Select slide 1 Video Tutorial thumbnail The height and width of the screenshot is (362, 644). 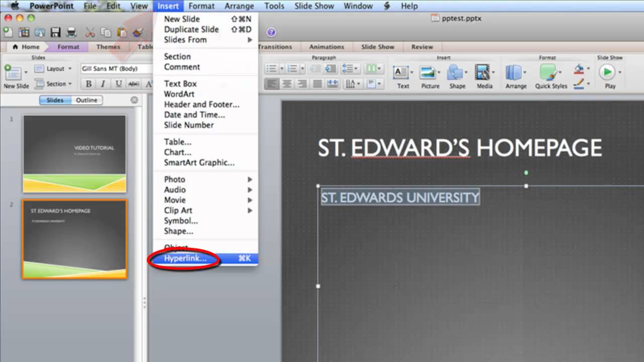74,154
